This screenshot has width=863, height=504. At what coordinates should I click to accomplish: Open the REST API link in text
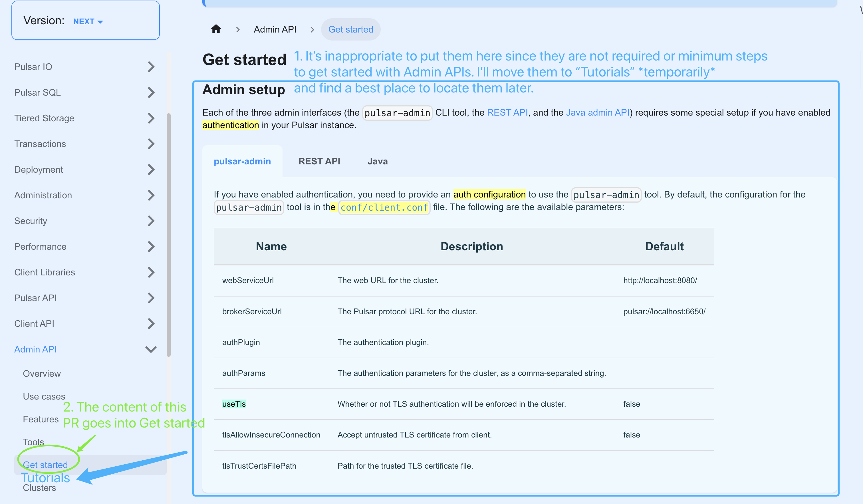(507, 113)
